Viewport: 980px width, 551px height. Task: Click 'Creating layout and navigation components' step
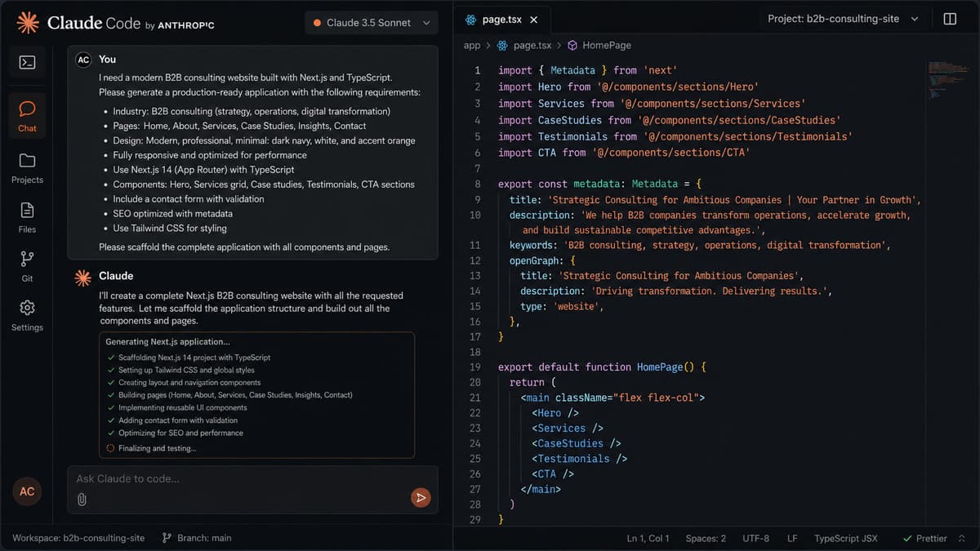point(189,382)
